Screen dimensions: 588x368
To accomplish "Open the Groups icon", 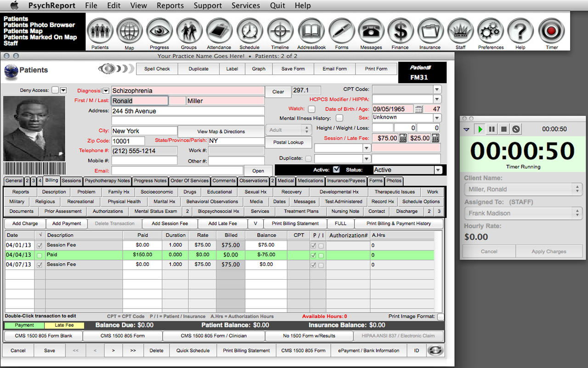I will click(189, 31).
